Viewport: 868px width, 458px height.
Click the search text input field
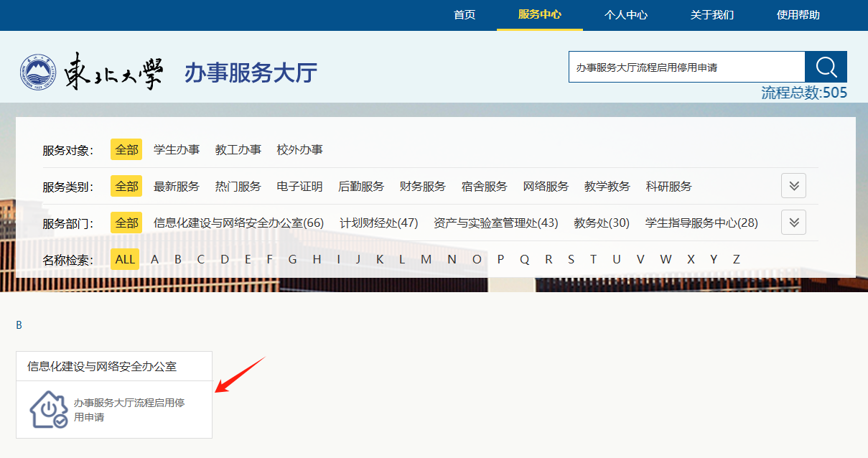coord(686,67)
